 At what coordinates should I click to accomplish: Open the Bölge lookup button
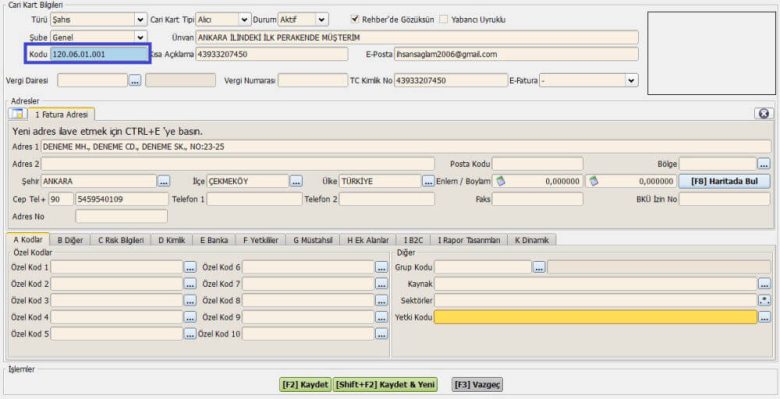coord(764,164)
